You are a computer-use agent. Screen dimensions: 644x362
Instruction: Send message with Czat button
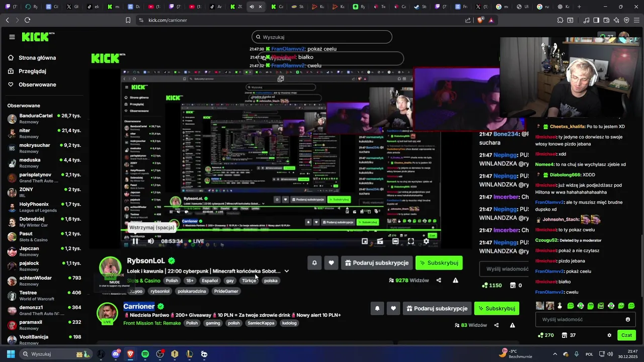(626, 335)
